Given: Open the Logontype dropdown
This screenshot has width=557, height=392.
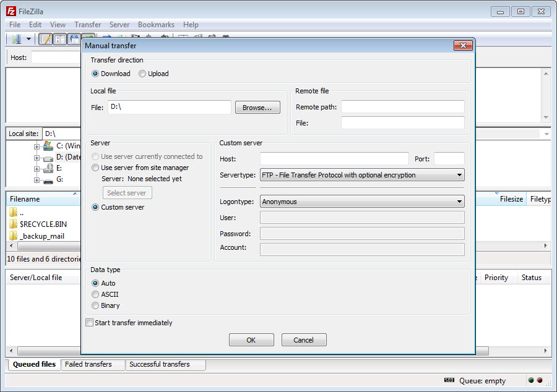Looking at the screenshot, I should click(x=362, y=202).
